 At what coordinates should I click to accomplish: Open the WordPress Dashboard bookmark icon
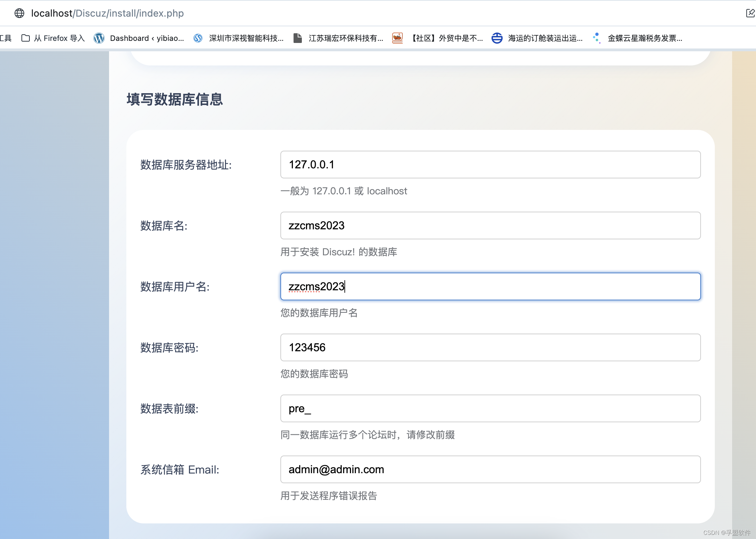(99, 38)
